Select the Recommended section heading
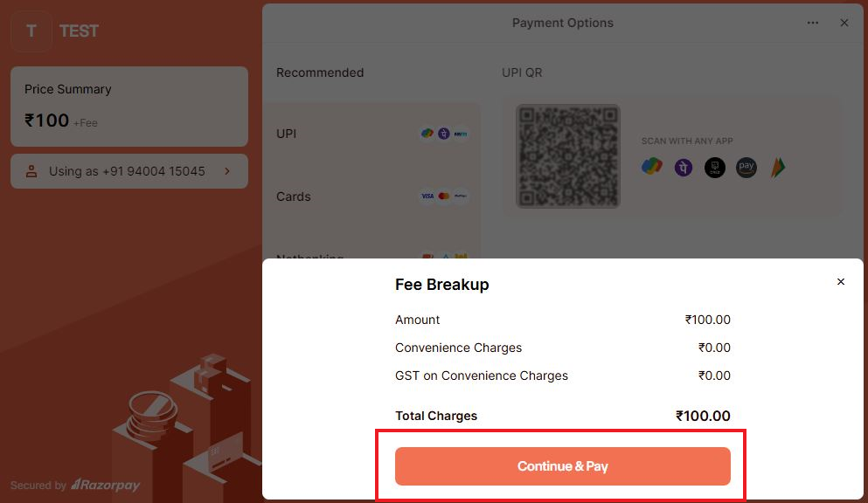868x503 pixels. click(320, 72)
